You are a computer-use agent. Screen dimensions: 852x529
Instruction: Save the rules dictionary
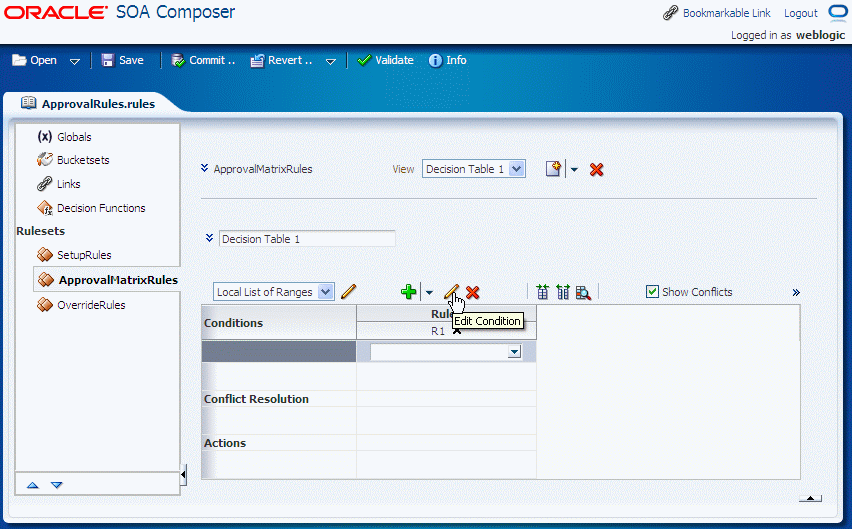123,60
